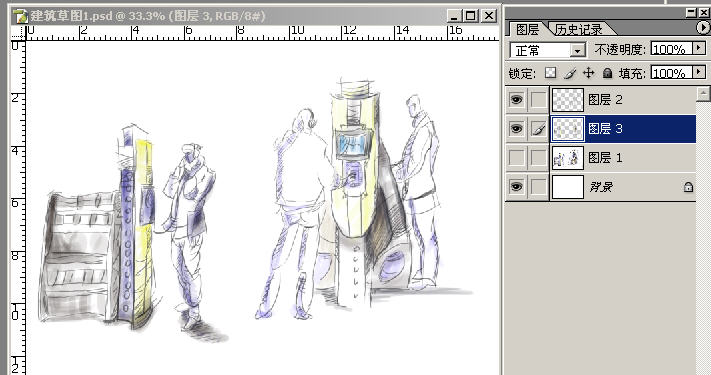Click lock position move icon
This screenshot has height=375, width=711.
(589, 73)
